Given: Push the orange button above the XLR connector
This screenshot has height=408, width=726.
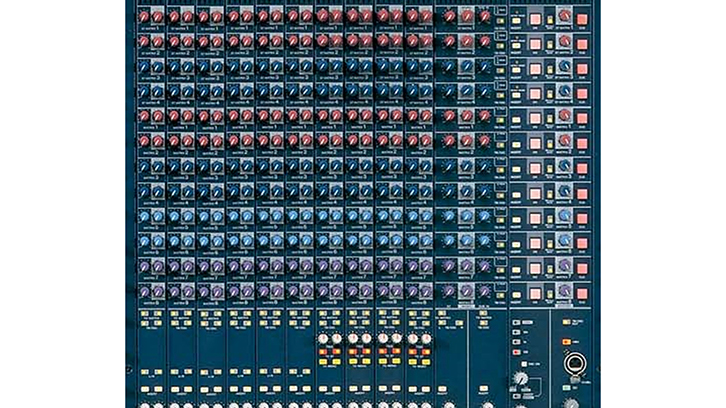Looking at the screenshot, I should (x=566, y=342).
